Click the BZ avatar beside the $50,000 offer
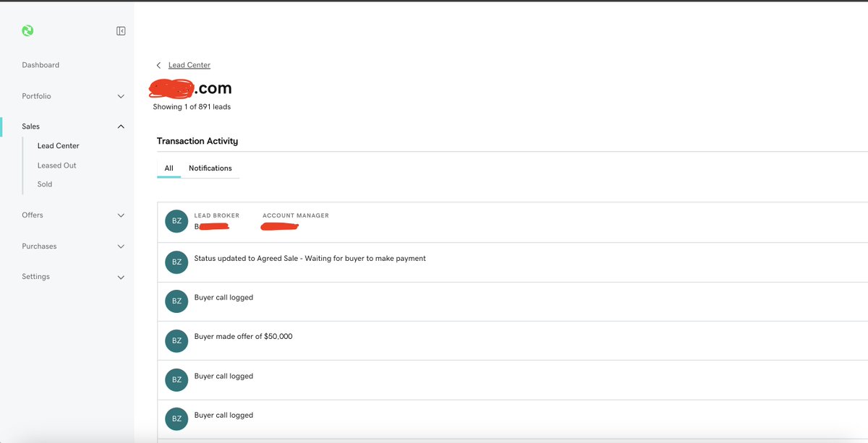 coord(176,340)
